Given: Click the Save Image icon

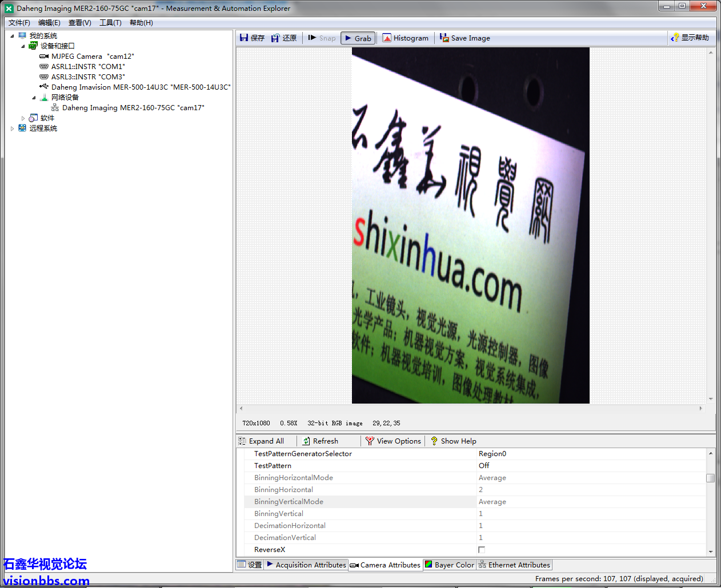Looking at the screenshot, I should coord(444,38).
